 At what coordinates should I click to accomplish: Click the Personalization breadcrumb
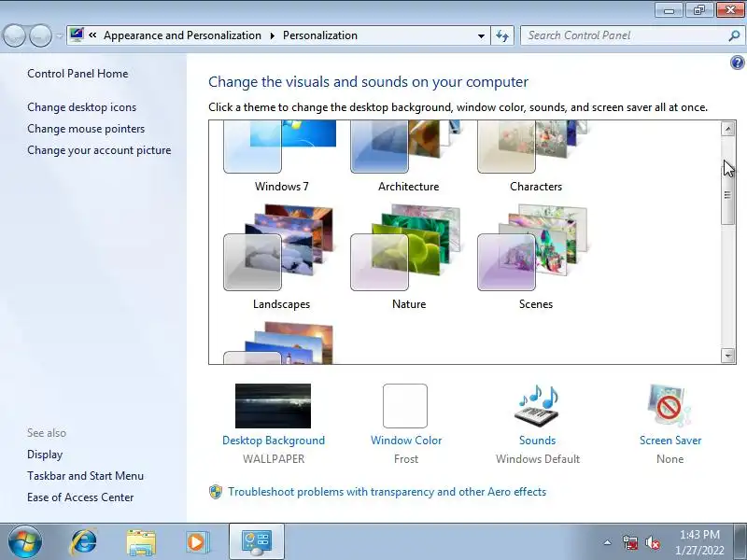click(x=320, y=35)
